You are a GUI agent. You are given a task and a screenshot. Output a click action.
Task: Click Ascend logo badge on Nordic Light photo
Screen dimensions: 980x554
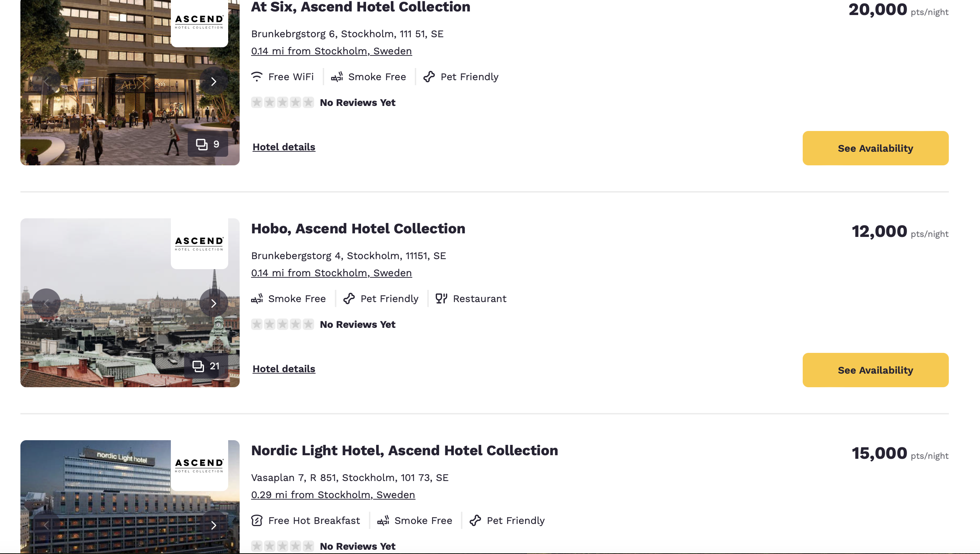[199, 465]
